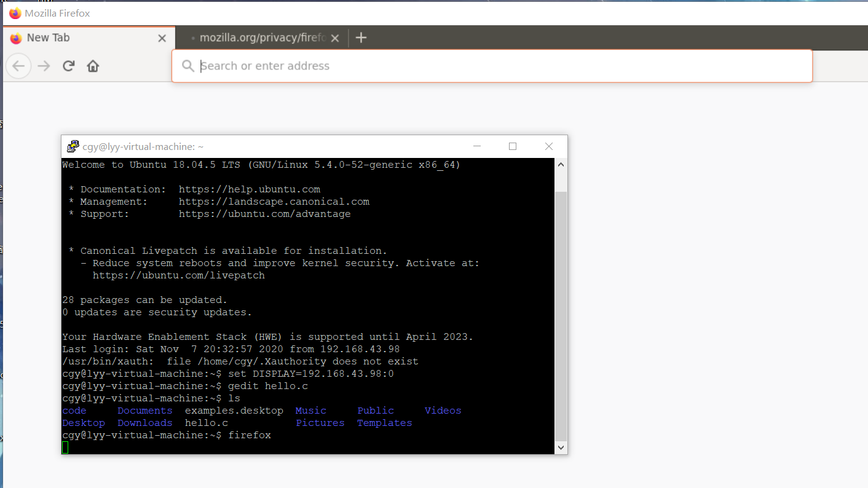868x488 pixels.
Task: Switch to the mozilla.org/privacy tab
Action: tap(262, 38)
